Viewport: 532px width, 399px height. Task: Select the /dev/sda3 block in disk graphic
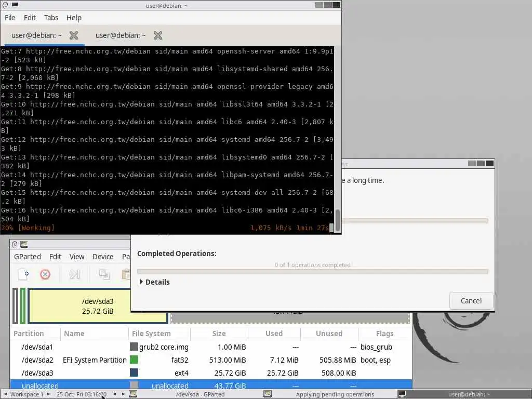click(98, 305)
